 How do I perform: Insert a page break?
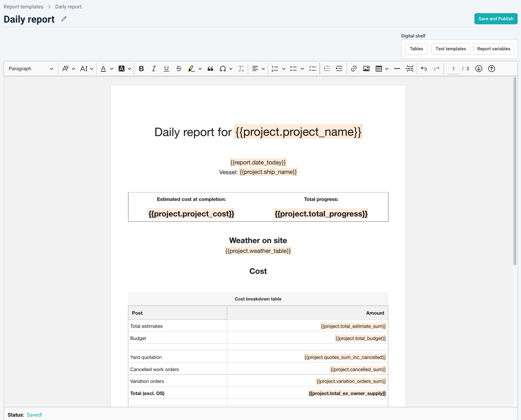[410, 69]
